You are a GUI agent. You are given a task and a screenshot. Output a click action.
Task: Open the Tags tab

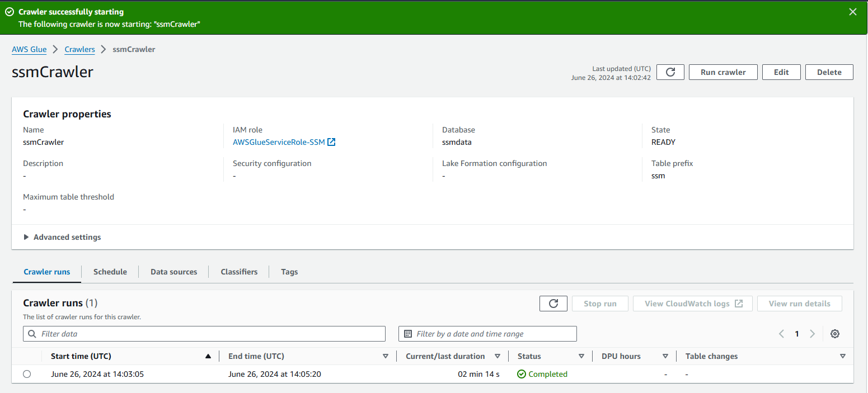(289, 272)
